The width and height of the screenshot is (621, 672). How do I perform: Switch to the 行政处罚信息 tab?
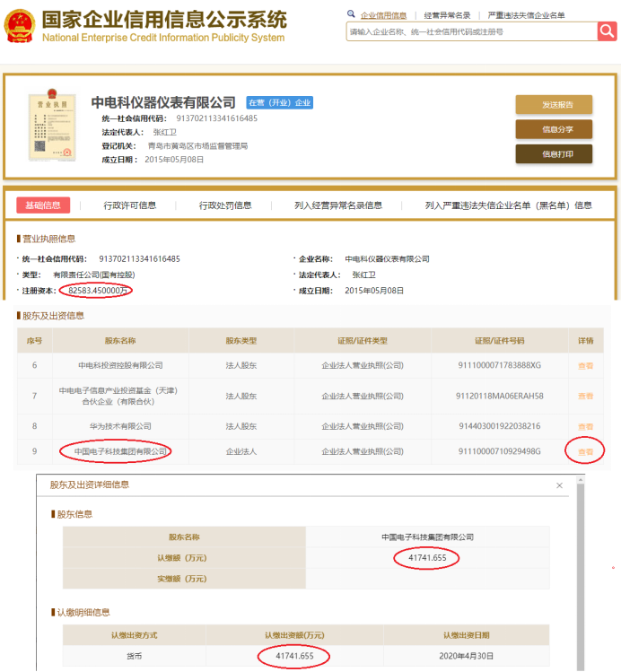pos(225,205)
